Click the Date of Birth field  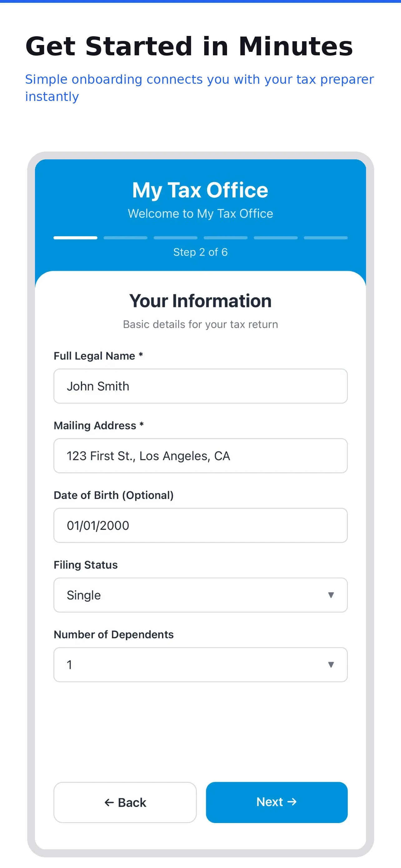(x=200, y=525)
